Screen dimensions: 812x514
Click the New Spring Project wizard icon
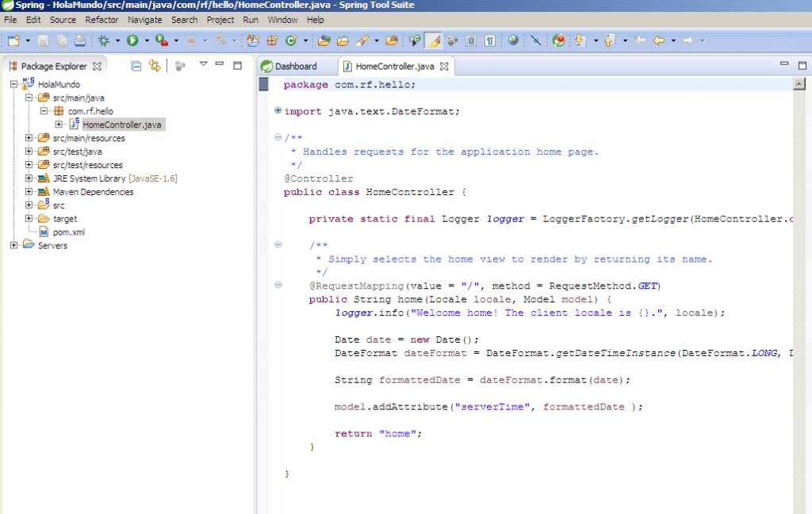[x=252, y=40]
